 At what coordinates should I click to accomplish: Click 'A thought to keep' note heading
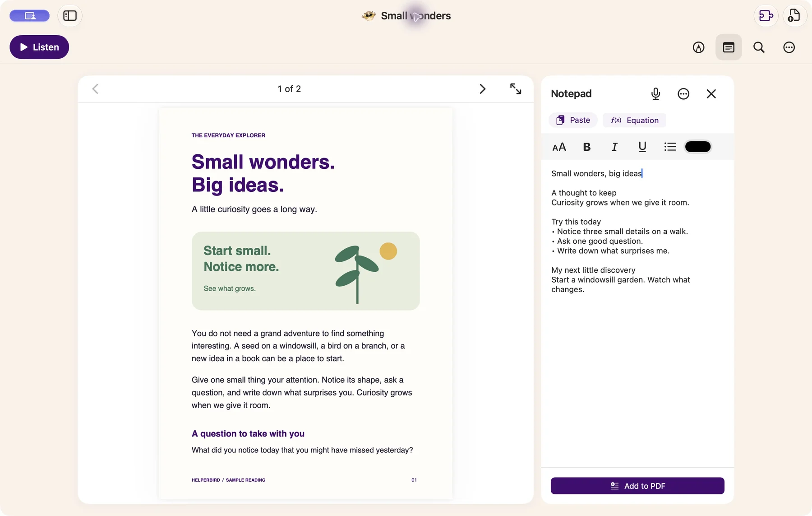point(584,193)
